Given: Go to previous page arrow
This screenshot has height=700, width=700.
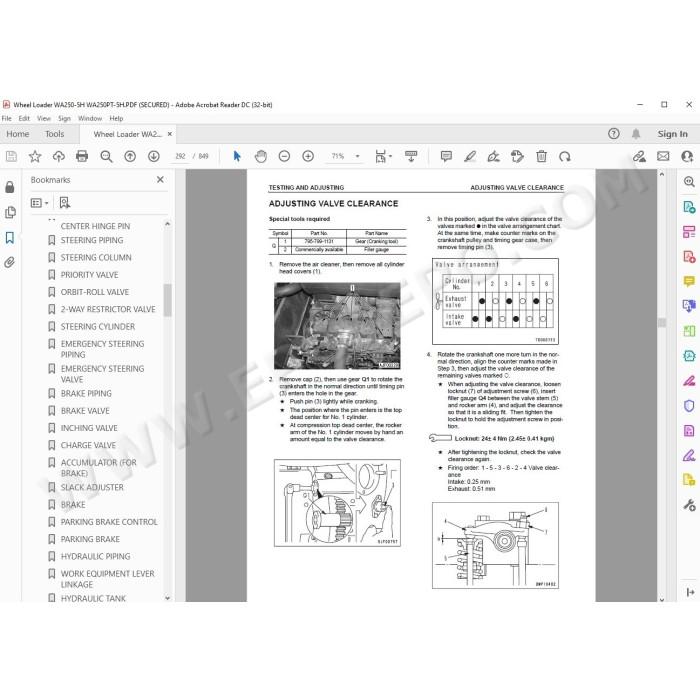Looking at the screenshot, I should [x=130, y=156].
